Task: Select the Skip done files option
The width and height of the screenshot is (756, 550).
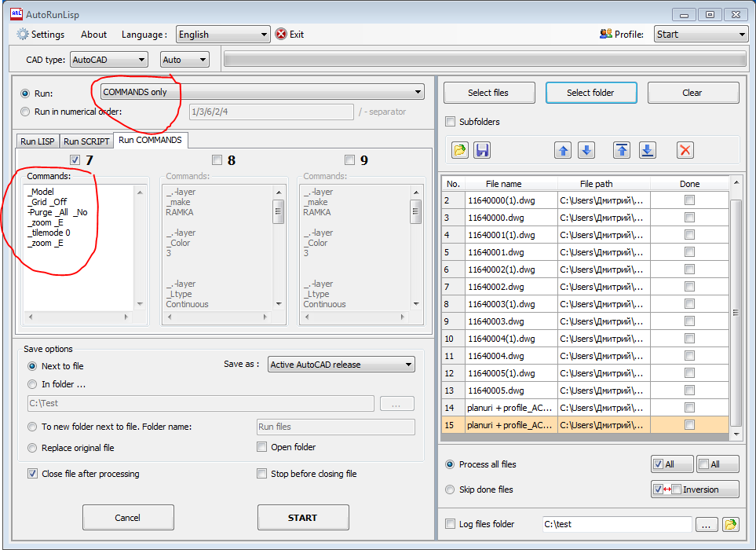Action: click(x=450, y=489)
